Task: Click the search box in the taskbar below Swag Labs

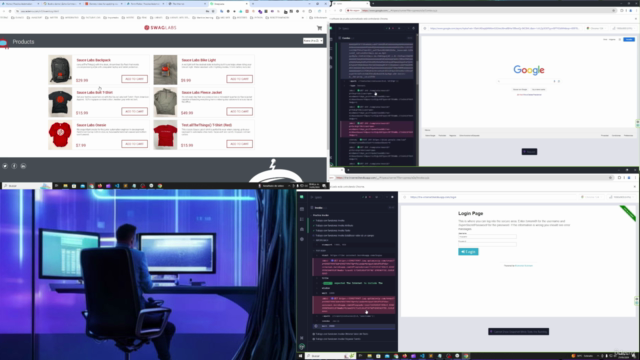Action: coord(27,186)
